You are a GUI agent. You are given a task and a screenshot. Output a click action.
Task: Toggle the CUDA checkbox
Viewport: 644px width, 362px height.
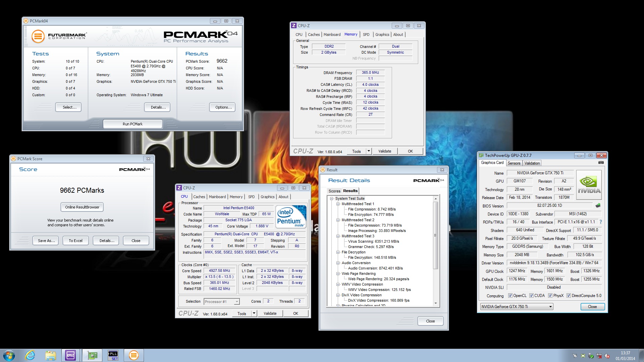click(x=531, y=295)
